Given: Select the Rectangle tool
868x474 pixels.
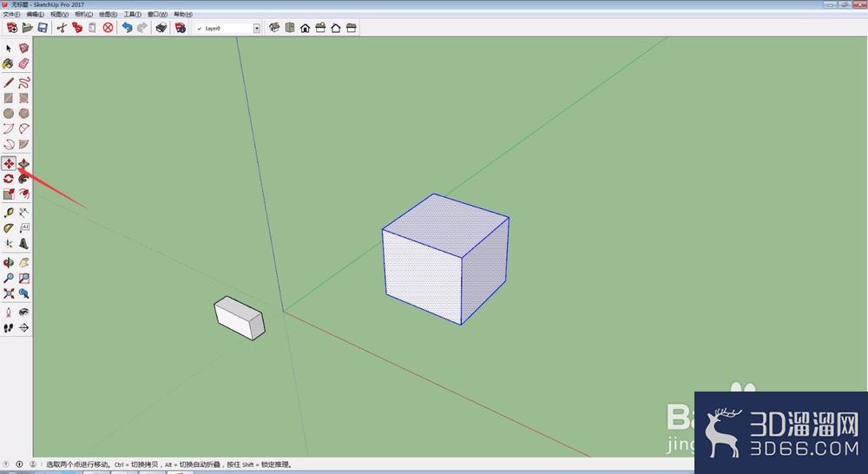Looking at the screenshot, I should 9,98.
